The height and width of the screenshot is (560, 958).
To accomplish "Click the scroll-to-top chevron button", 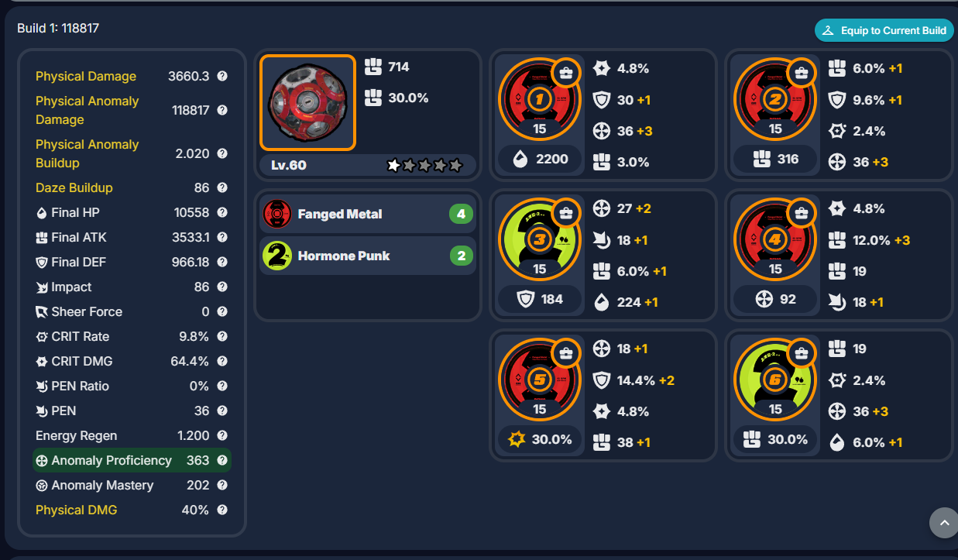I will (x=944, y=523).
